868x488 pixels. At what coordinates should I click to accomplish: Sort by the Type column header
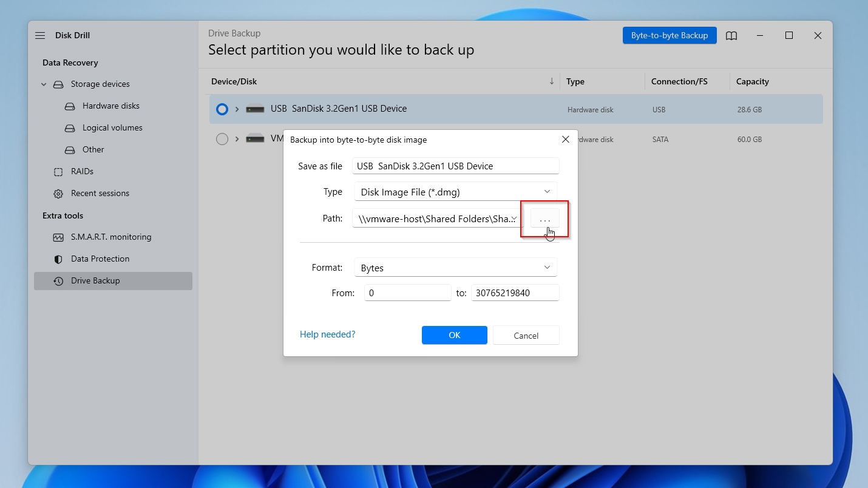pos(575,81)
